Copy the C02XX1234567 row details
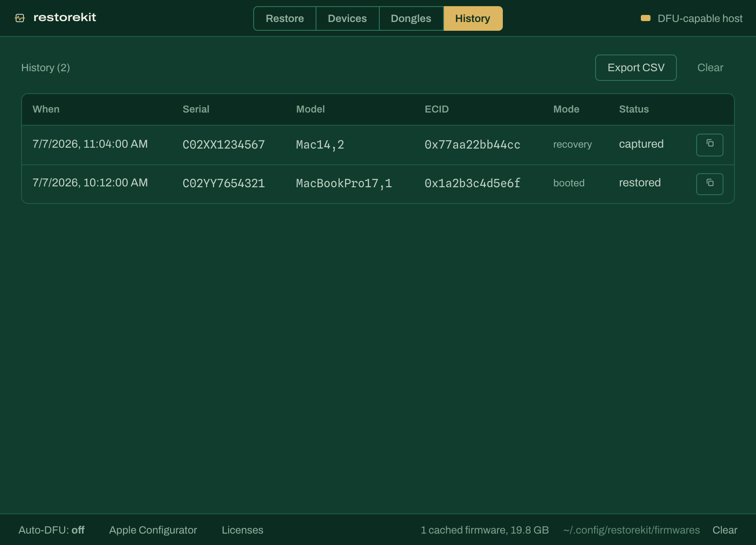This screenshot has height=545, width=756. [x=709, y=145]
